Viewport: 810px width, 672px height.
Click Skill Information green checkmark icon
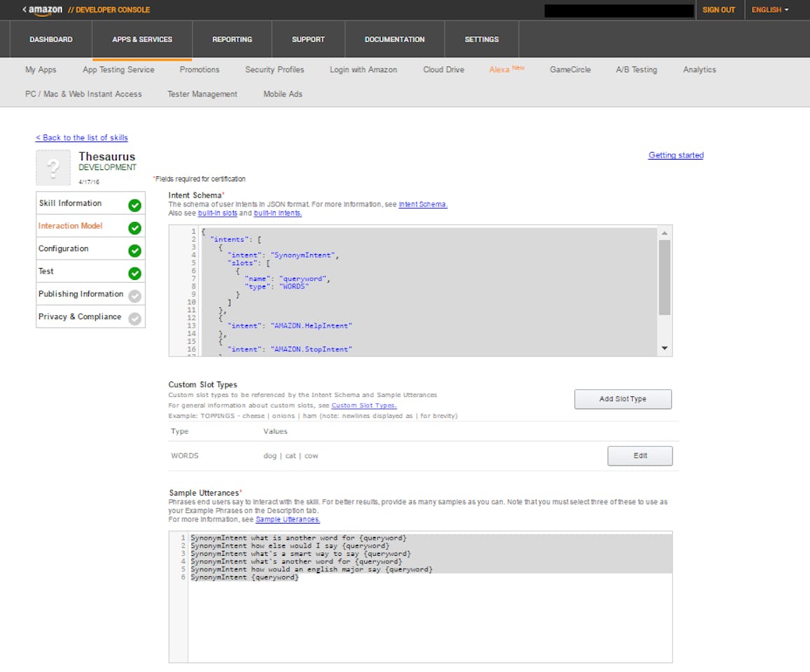click(x=135, y=205)
